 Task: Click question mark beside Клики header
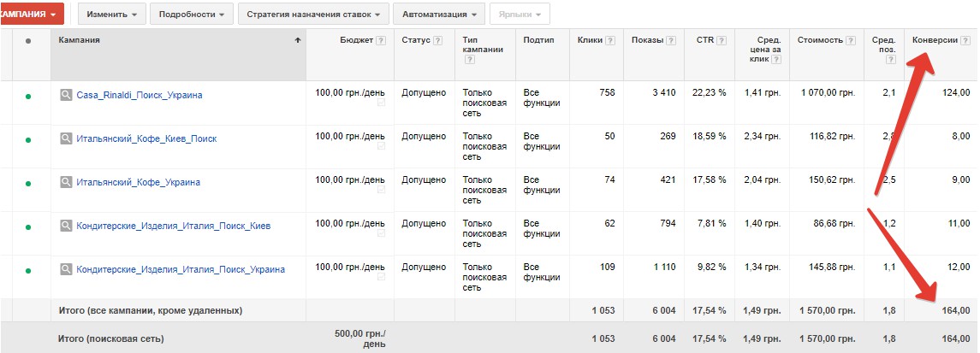(x=609, y=40)
